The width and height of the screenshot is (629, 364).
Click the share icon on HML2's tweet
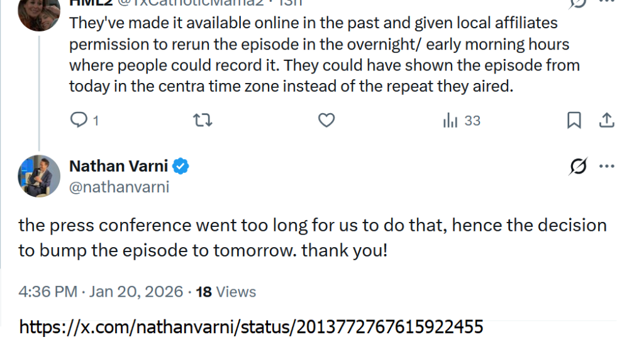pos(606,120)
